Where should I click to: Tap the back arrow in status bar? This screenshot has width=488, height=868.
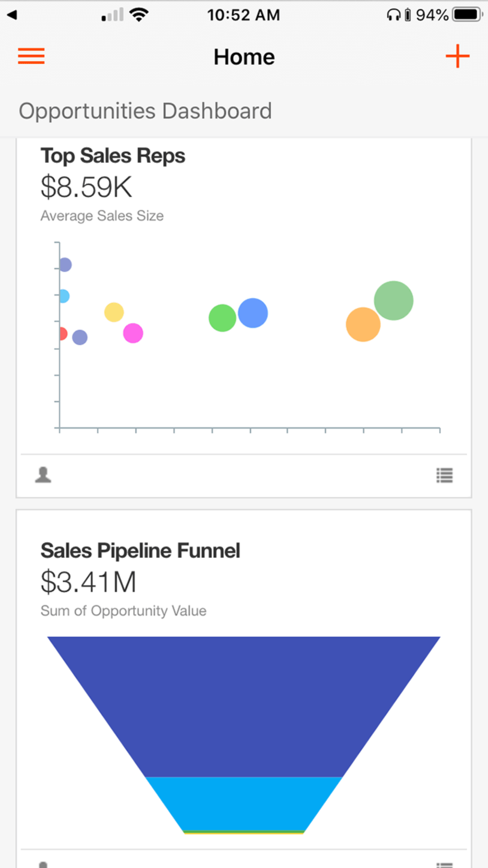tap(12, 15)
